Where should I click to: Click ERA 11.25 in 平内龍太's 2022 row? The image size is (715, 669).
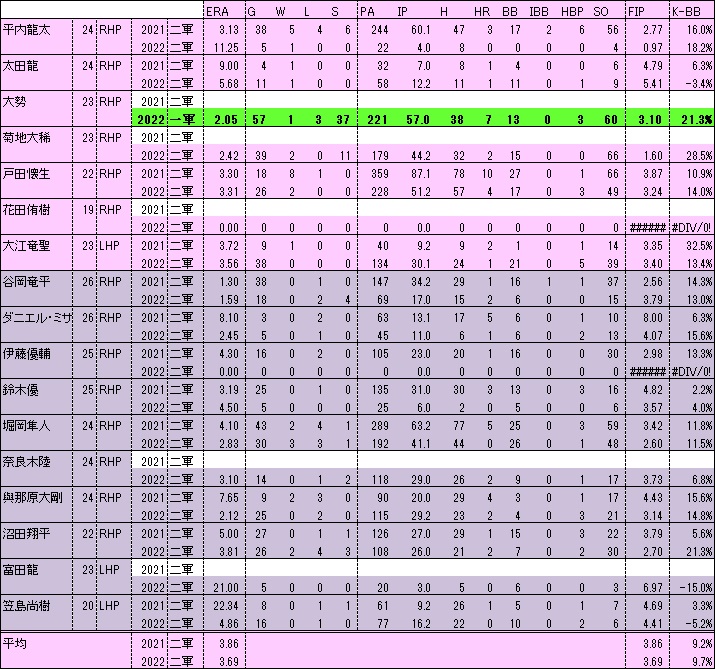(226, 48)
